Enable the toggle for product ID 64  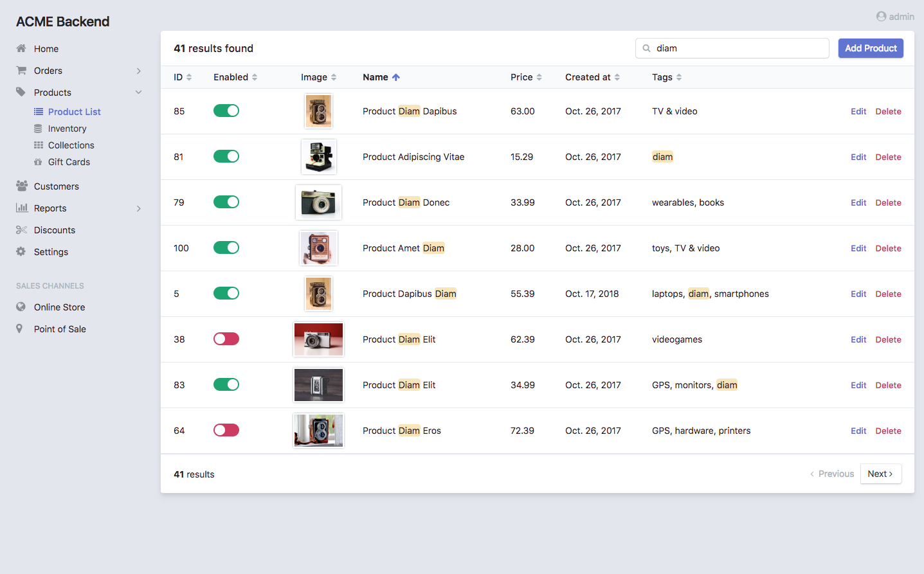click(226, 430)
